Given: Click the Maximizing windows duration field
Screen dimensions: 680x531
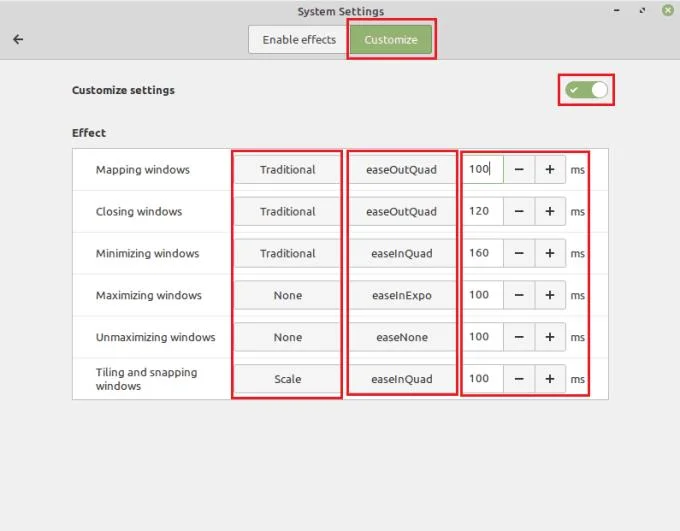Looking at the screenshot, I should point(483,295).
